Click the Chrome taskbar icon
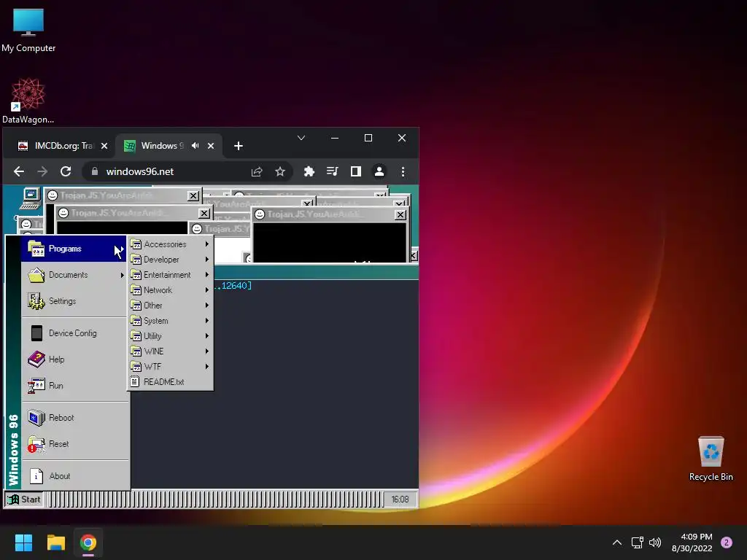The height and width of the screenshot is (560, 747). [x=88, y=542]
